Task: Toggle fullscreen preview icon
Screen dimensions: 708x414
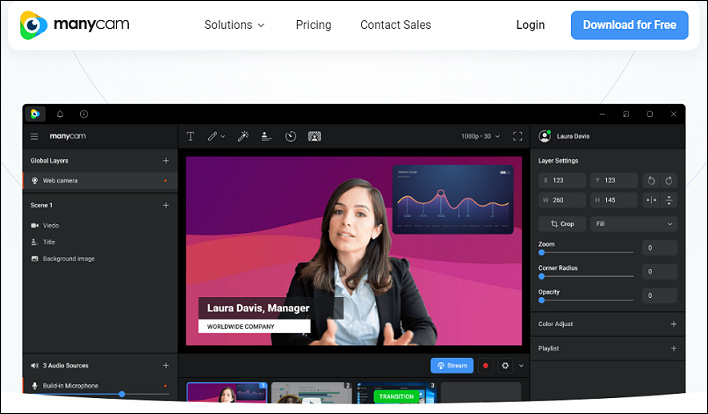Action: coord(517,136)
